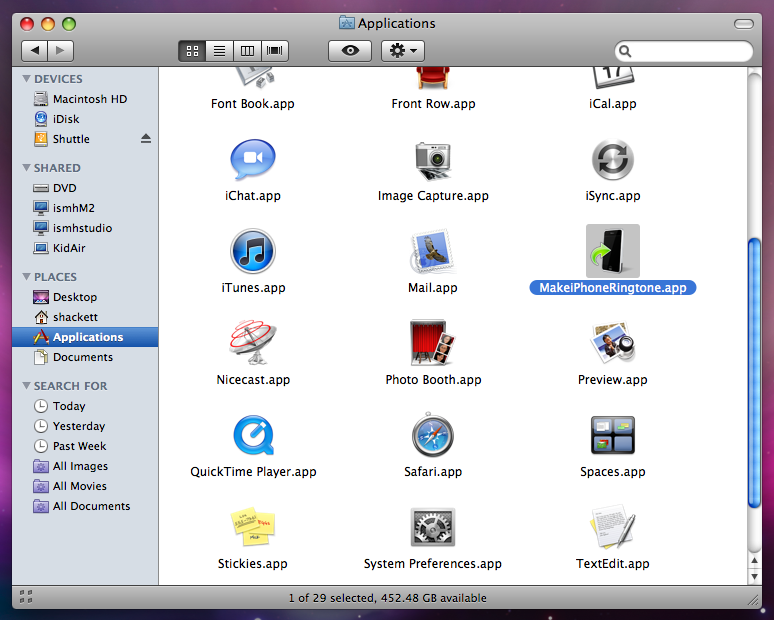Click the sidebar resize handle in status bar
This screenshot has height=620, width=774.
pyautogui.click(x=26, y=597)
